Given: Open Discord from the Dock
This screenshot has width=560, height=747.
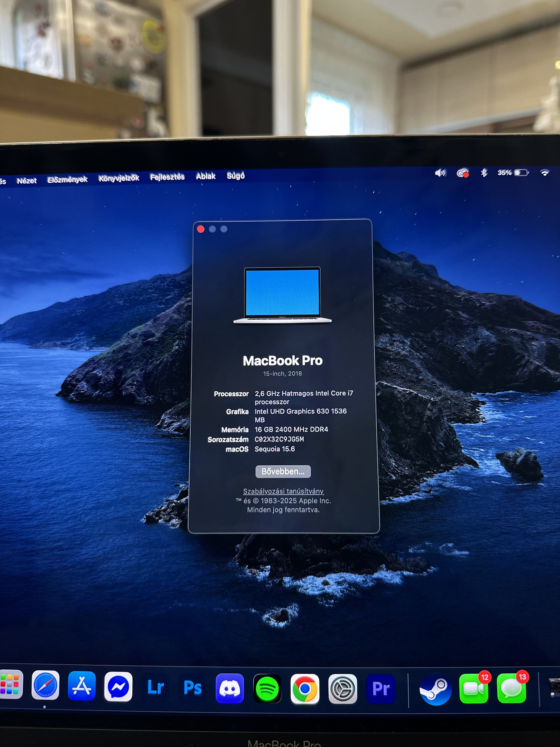Looking at the screenshot, I should click(x=230, y=688).
